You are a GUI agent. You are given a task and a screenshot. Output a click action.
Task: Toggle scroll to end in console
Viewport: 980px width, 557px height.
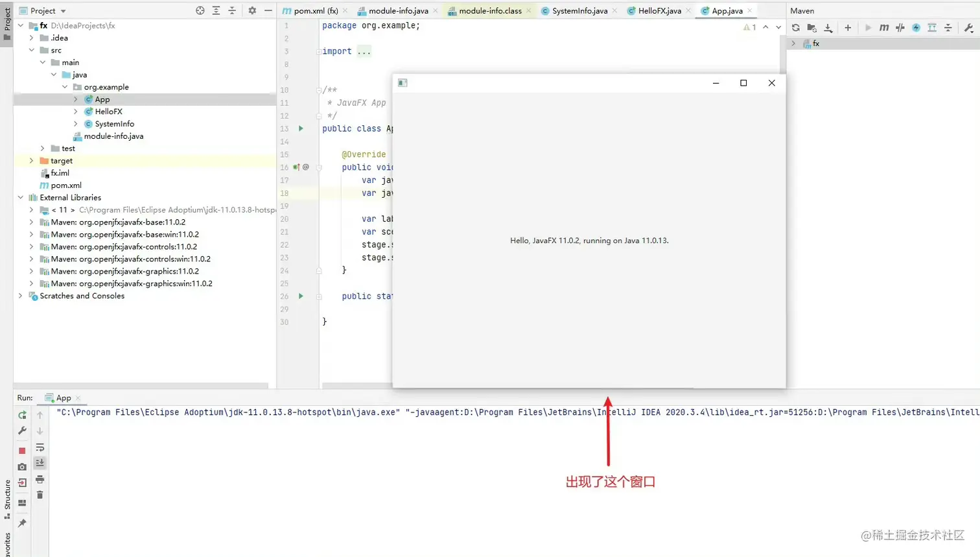point(40,463)
